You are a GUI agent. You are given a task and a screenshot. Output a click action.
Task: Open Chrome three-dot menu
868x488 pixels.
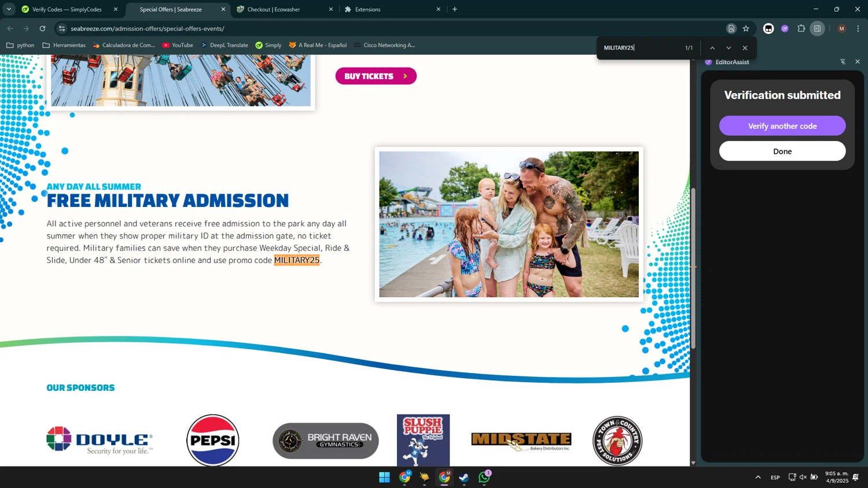click(x=858, y=28)
